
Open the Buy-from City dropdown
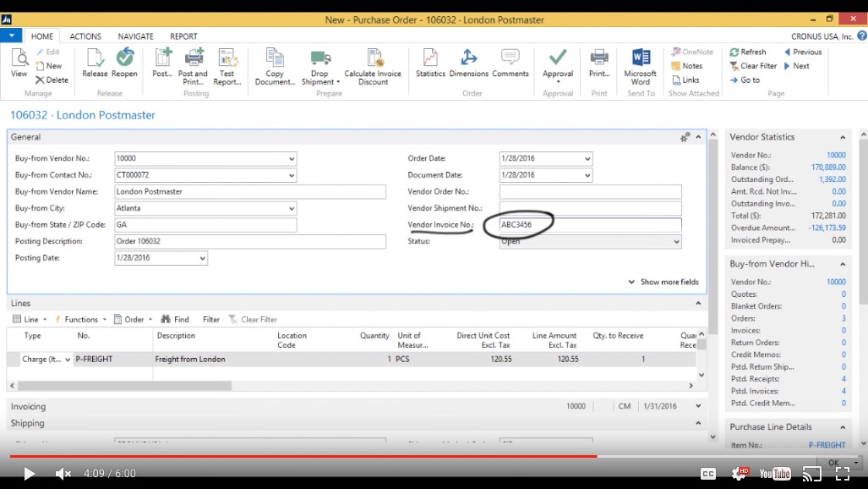[292, 208]
